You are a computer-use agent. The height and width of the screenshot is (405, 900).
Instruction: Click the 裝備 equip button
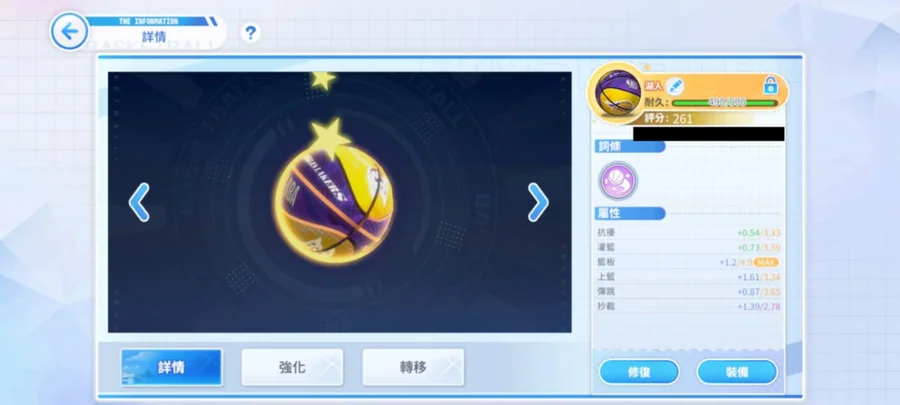click(x=737, y=372)
